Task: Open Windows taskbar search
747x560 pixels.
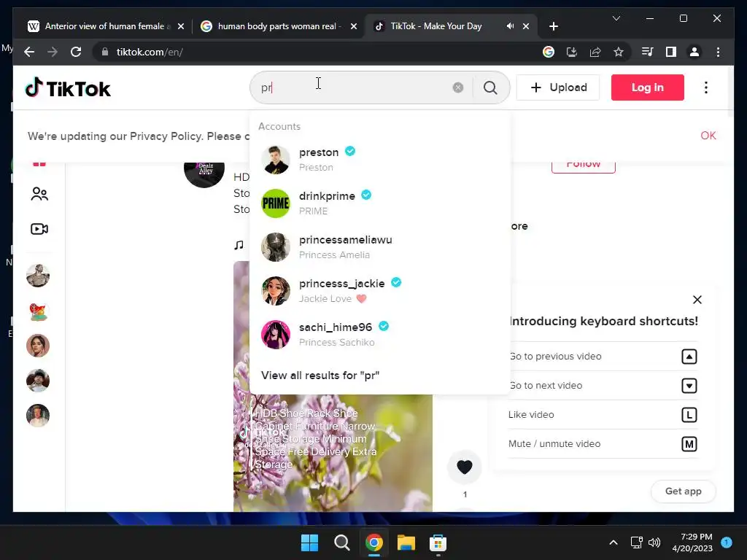Action: click(341, 542)
